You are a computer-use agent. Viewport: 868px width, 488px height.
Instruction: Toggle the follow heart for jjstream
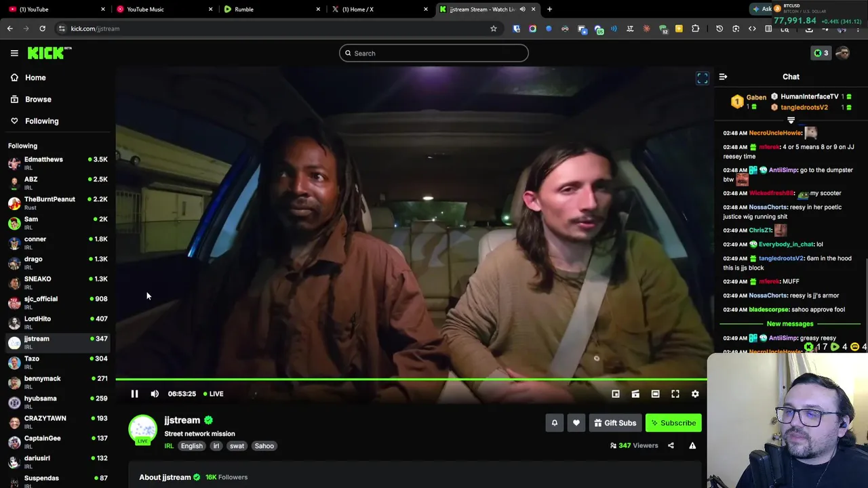point(576,423)
